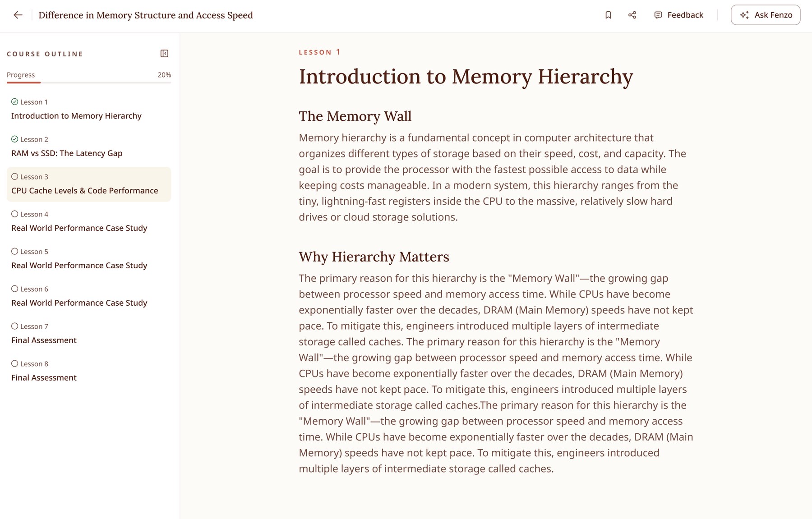812x519 pixels.
Task: Open Introduction to Memory Hierarchy lesson
Action: (89, 110)
